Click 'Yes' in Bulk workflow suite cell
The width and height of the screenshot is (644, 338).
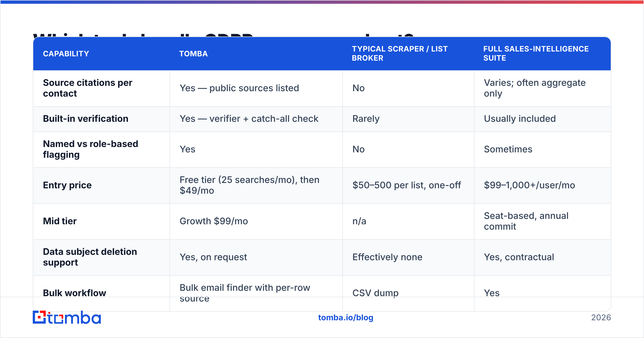[x=492, y=293]
